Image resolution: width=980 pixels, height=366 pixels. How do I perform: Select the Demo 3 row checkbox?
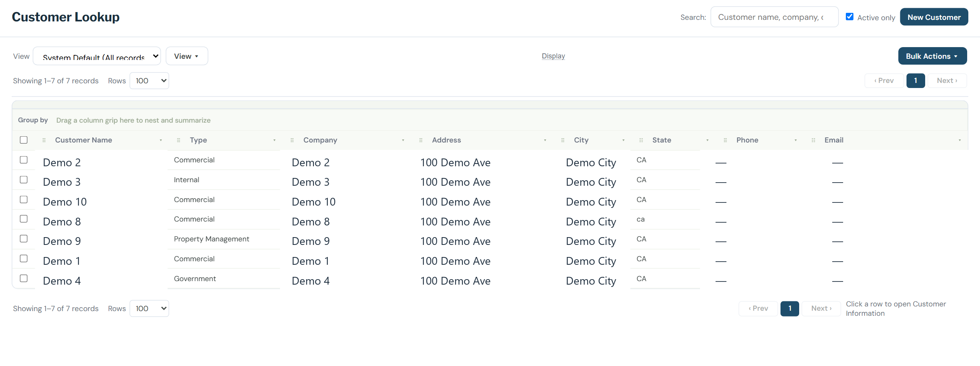(24, 180)
